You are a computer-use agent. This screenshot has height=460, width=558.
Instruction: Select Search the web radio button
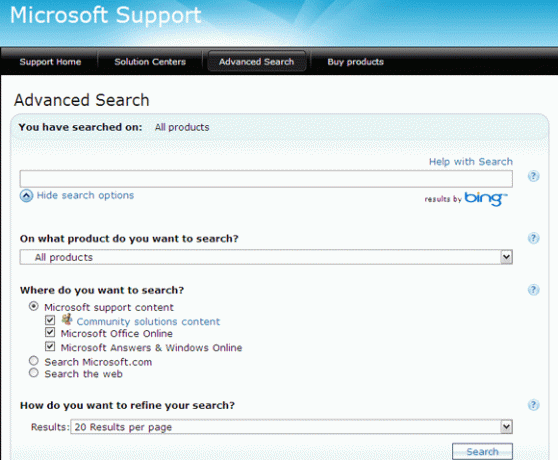click(x=34, y=373)
